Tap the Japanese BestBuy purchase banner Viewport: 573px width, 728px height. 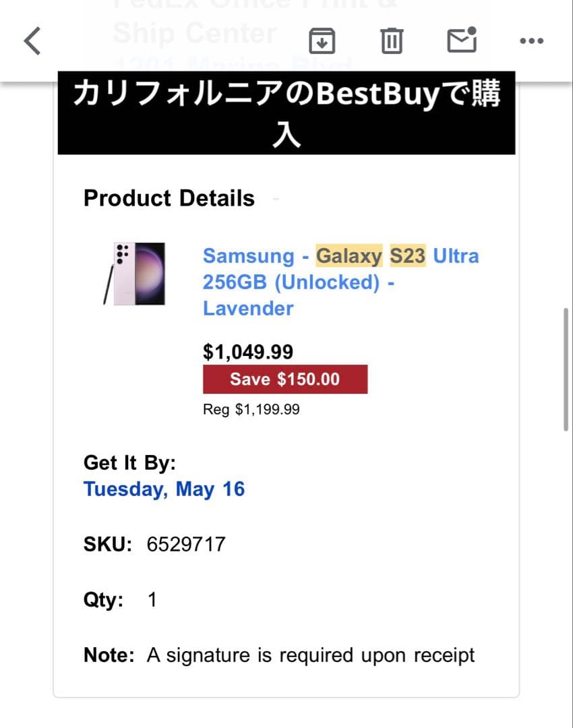[286, 111]
